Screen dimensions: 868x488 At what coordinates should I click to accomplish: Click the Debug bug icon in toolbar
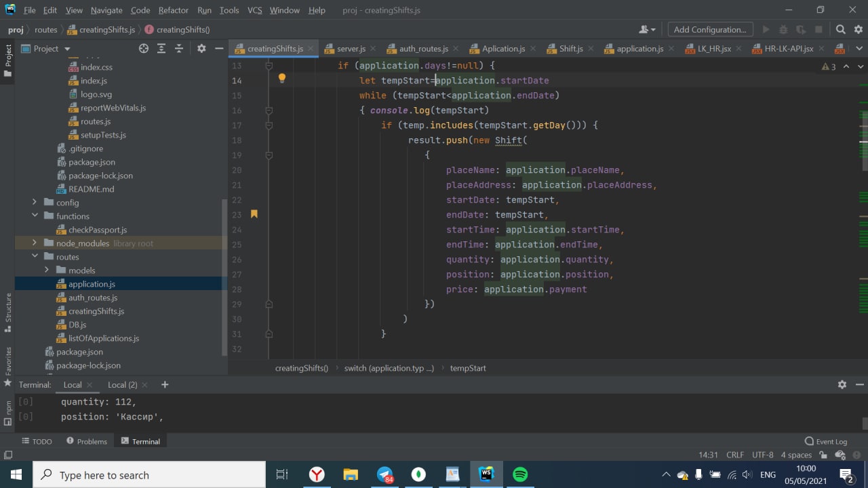click(x=783, y=30)
